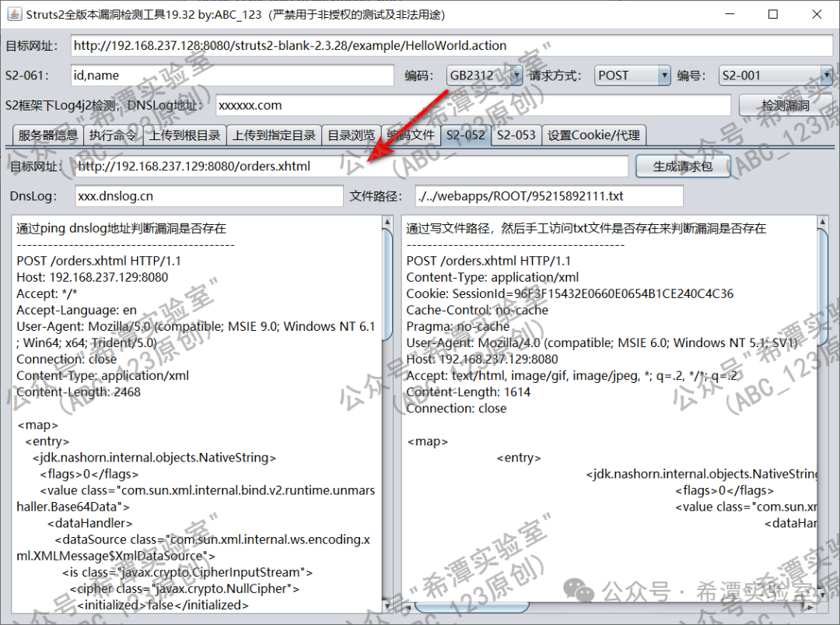
Task: Click the 检测漏洞 button
Action: (x=786, y=106)
